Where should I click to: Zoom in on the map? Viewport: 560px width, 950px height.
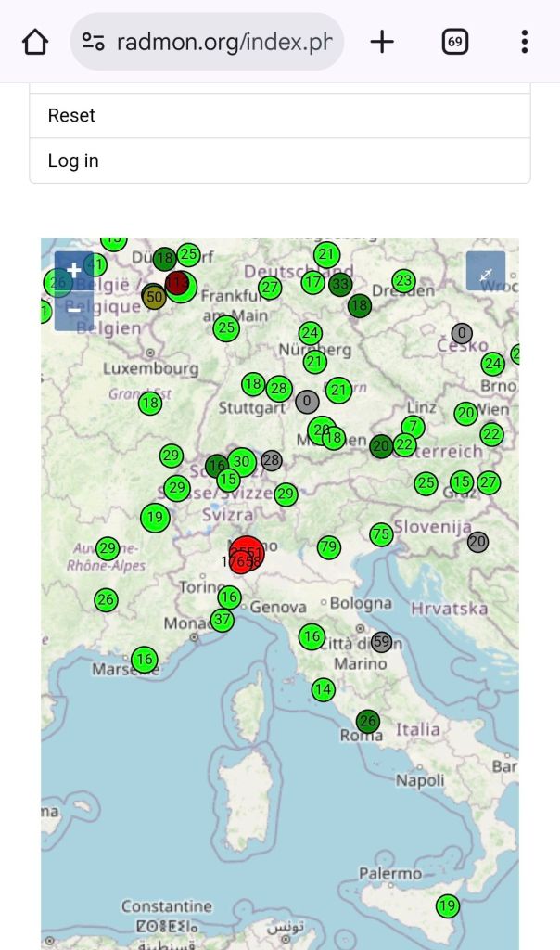pyautogui.click(x=73, y=270)
